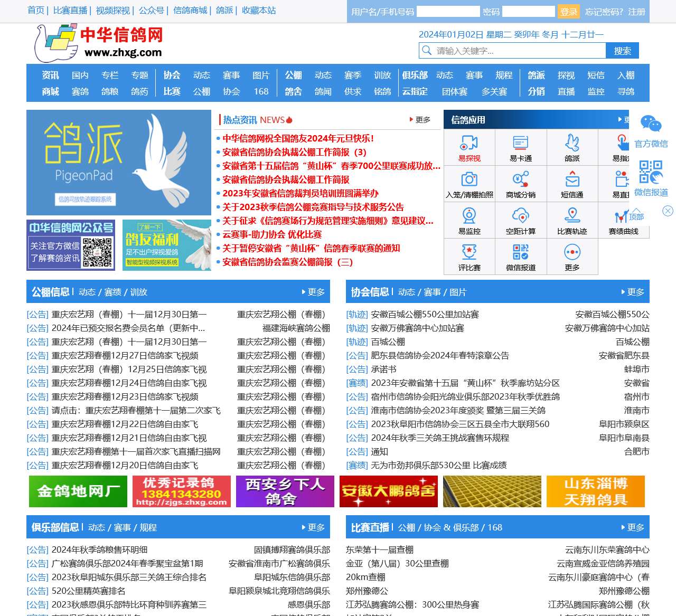This screenshot has height=616, width=676.
Task: Focus the 密码 input field
Action: (529, 12)
